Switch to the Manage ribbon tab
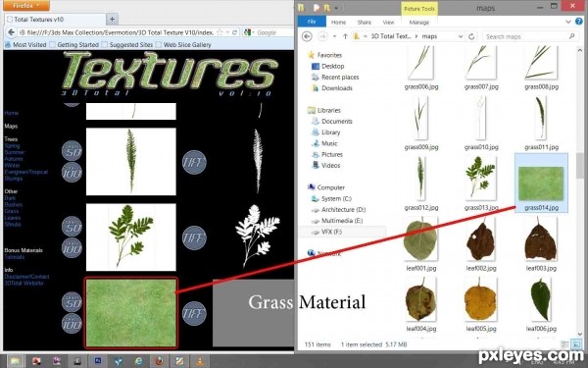The height and width of the screenshot is (368, 588). 418,23
